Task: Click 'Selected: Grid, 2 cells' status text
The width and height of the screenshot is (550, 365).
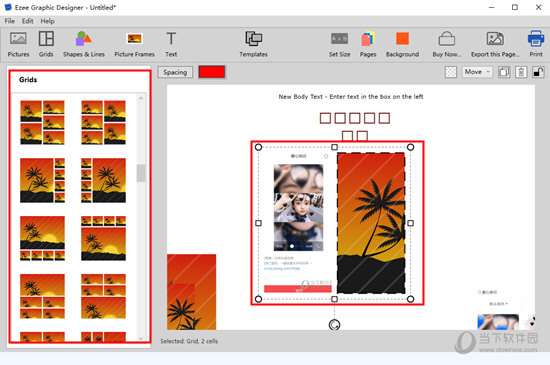Action: point(189,341)
